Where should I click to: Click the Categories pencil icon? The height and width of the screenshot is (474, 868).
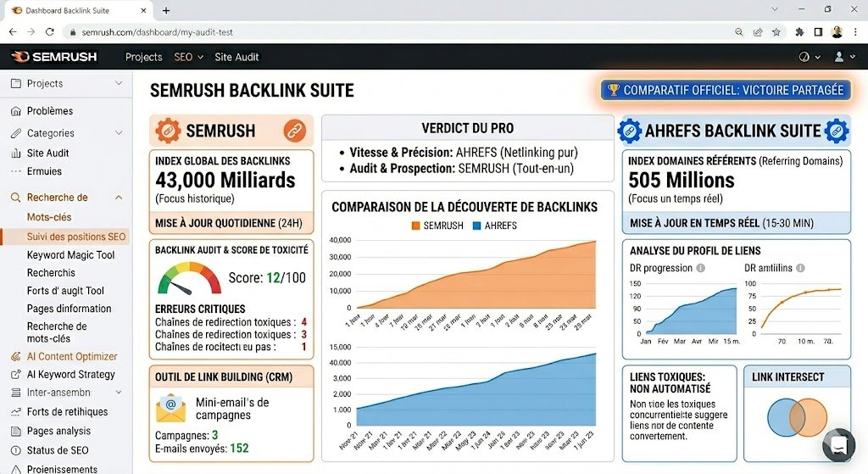[x=16, y=133]
